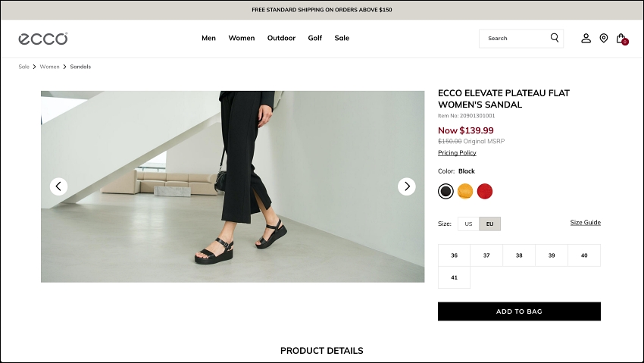
Task: Click breadcrumb chevron after Sale
Action: (35, 67)
